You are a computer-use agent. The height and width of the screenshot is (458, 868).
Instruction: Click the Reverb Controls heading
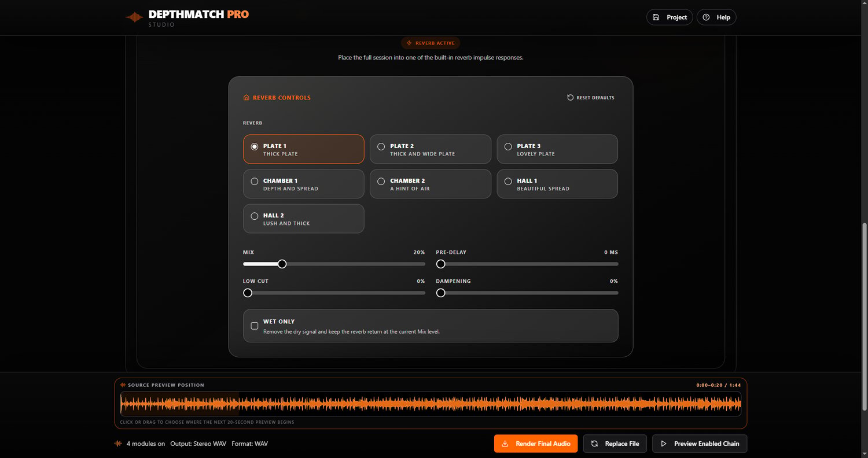coord(282,98)
